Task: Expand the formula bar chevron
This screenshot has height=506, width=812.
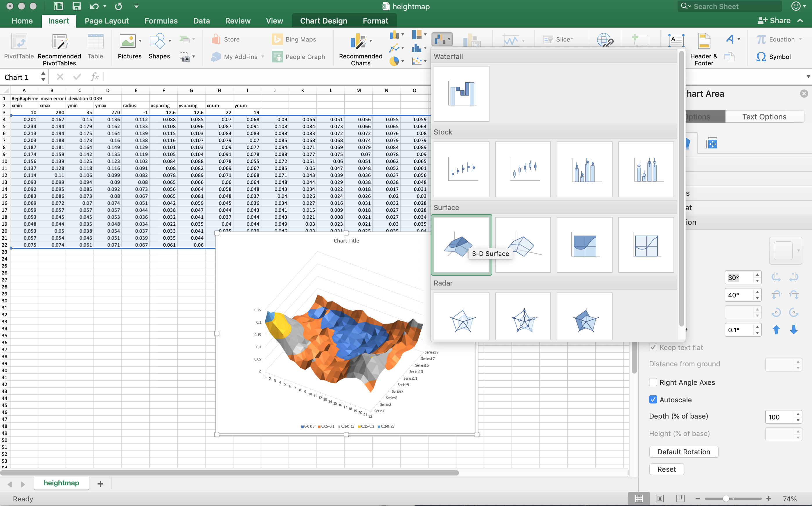Action: pyautogui.click(x=808, y=77)
